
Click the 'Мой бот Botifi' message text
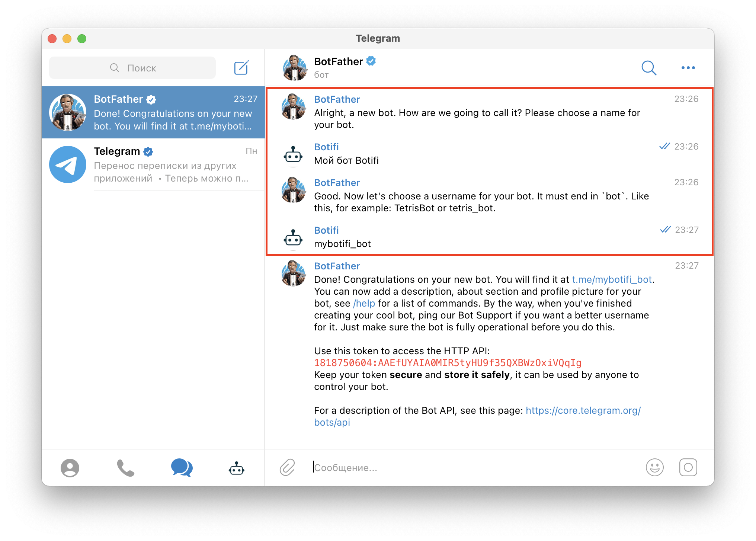[x=346, y=160]
